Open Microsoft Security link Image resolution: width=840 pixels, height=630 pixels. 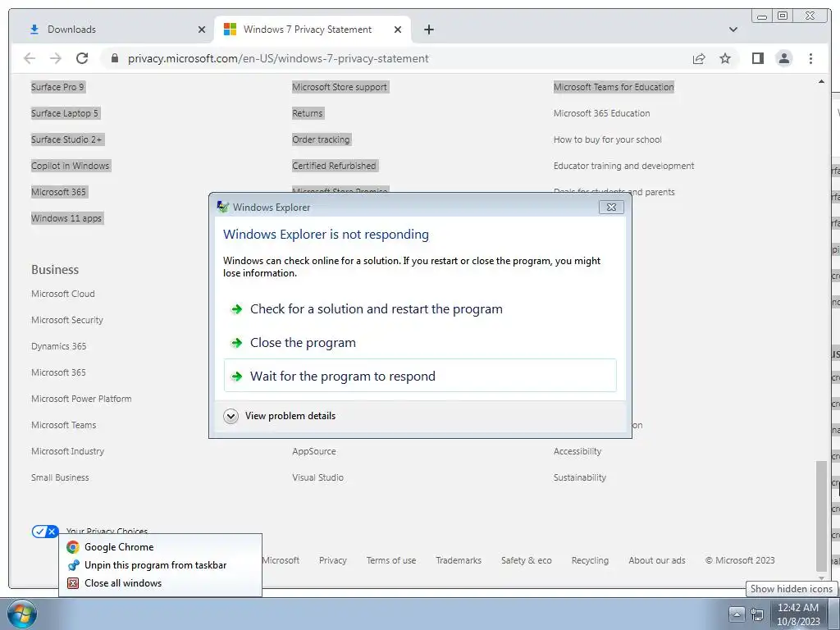tap(67, 320)
